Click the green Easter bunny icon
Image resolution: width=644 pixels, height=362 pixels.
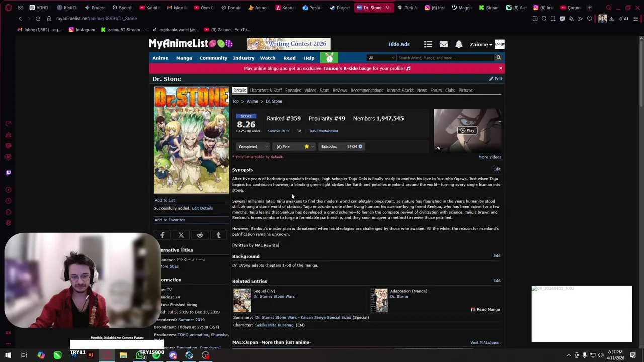tap(329, 58)
